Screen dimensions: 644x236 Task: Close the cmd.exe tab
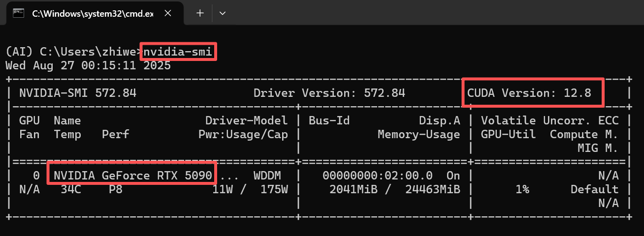click(167, 13)
